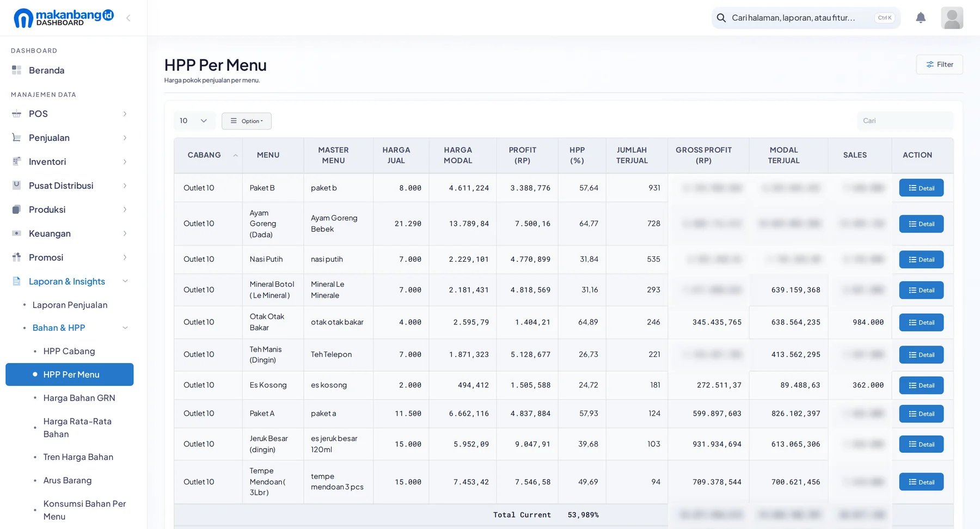Collapse the Bahan & HPP submenu chevron

[125, 328]
